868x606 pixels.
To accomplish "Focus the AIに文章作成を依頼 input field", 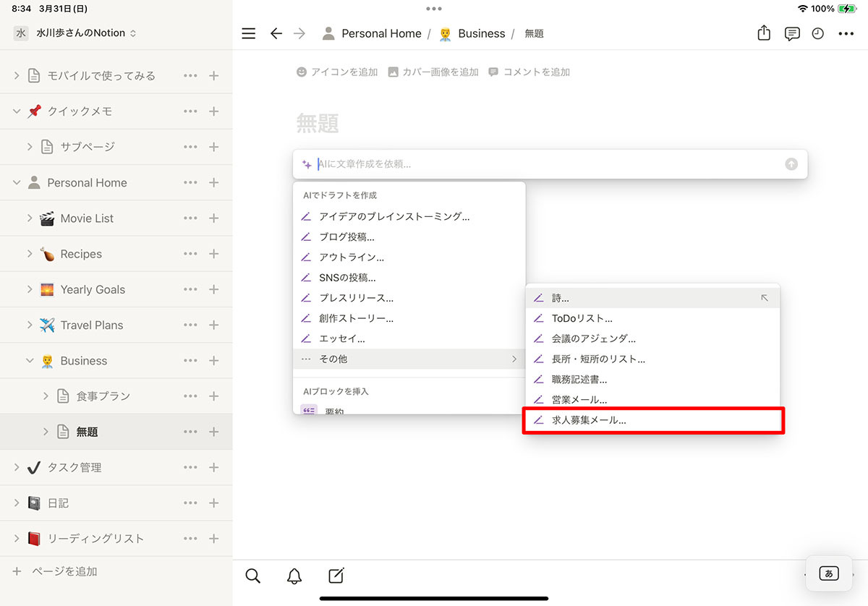I will 550,164.
